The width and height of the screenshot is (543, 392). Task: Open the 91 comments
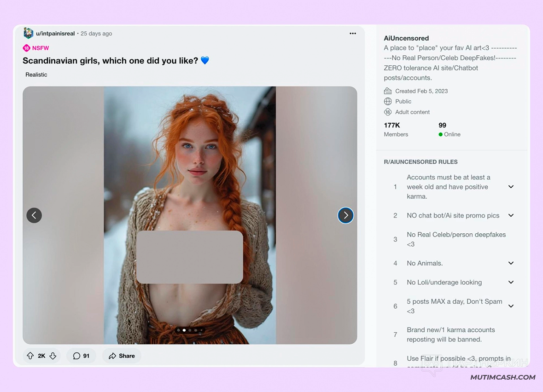pyautogui.click(x=81, y=356)
